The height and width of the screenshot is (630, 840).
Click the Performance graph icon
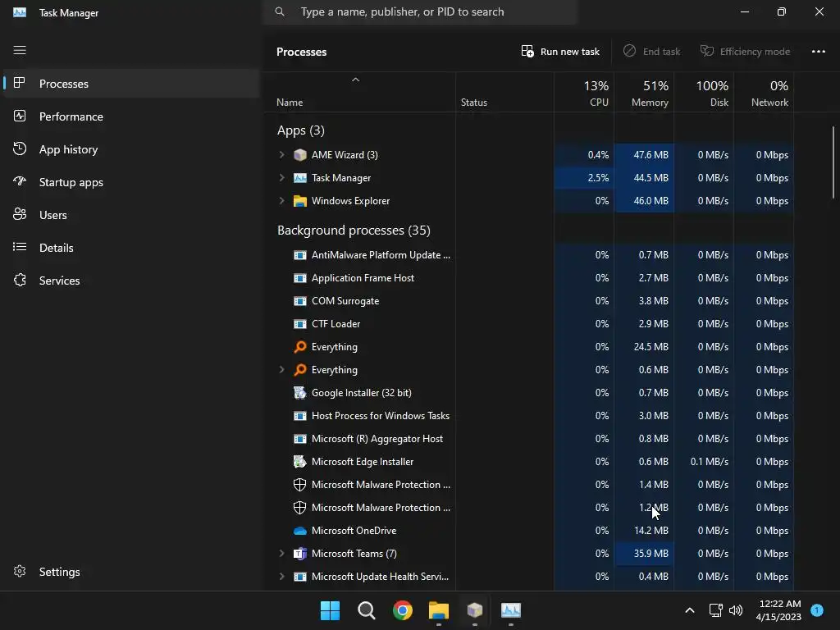(x=20, y=116)
